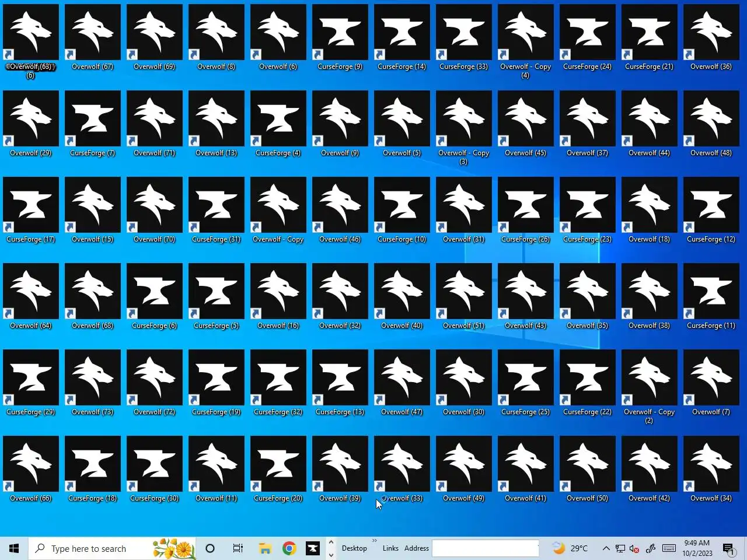This screenshot has width=747, height=560.
Task: Select the Overwolf (71) shortcut
Action: tap(155, 124)
